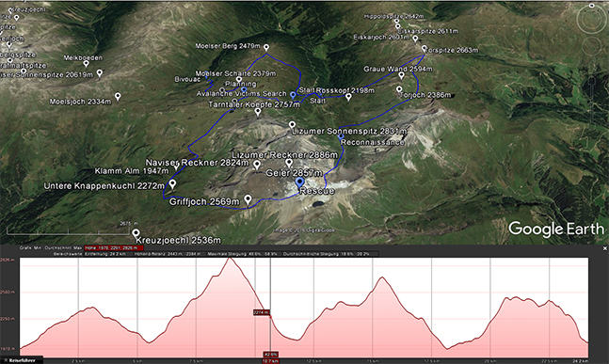Click the highest peak on the elevation graph
This screenshot has width=609, height=364.
tap(230, 258)
